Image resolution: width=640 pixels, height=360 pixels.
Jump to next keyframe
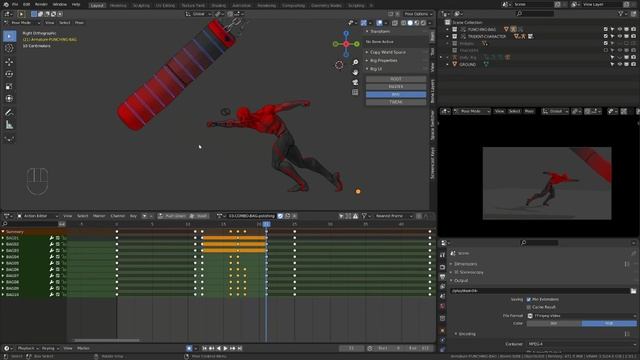tap(233, 348)
